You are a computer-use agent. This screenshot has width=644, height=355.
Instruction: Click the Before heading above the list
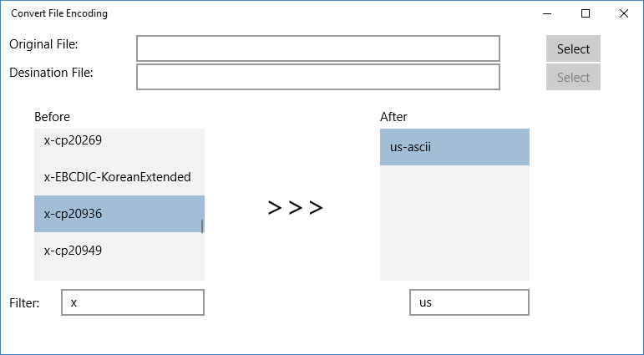52,117
